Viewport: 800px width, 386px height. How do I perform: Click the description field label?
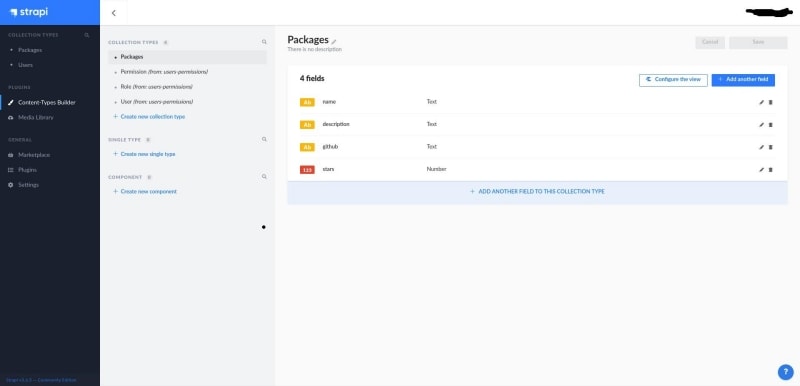(x=336, y=124)
